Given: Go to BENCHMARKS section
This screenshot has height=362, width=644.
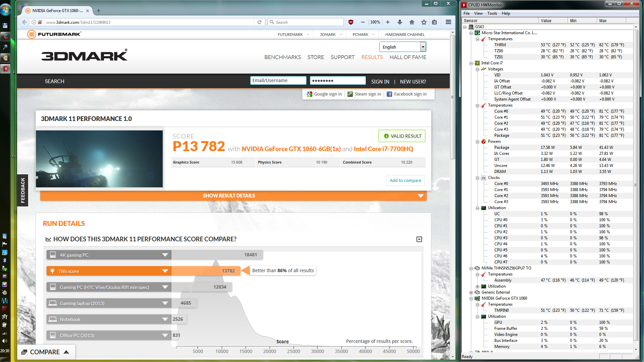Looking at the screenshot, I should [x=282, y=57].
